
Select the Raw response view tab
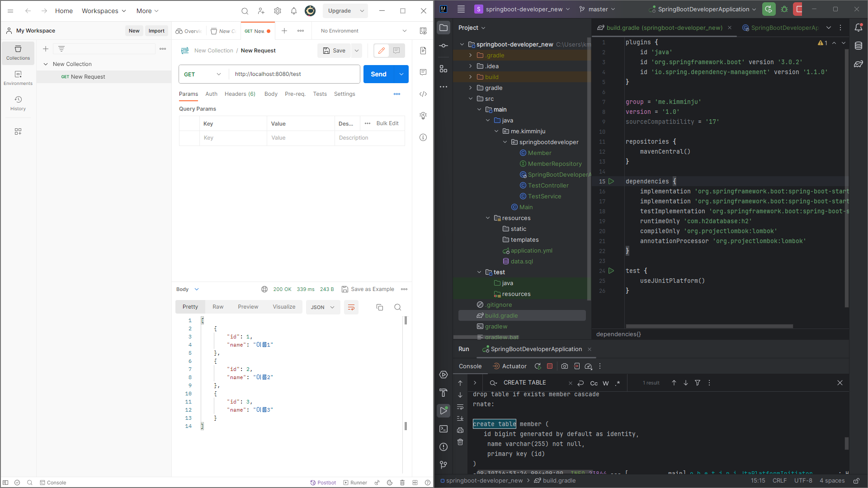218,307
